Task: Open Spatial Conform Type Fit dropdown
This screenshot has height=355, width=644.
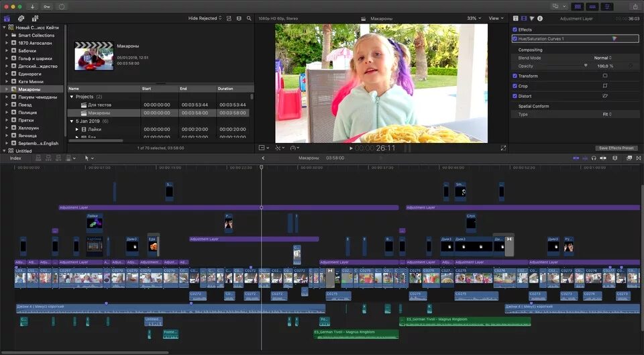Action: click(607, 114)
